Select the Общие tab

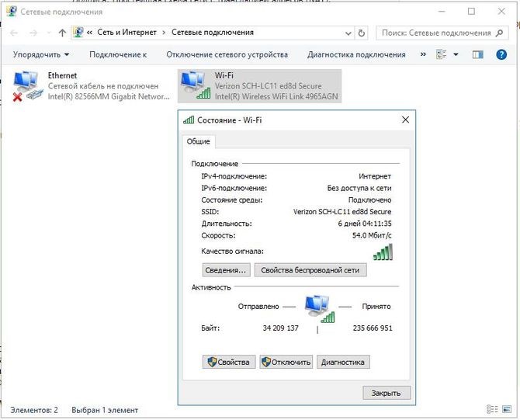click(199, 141)
